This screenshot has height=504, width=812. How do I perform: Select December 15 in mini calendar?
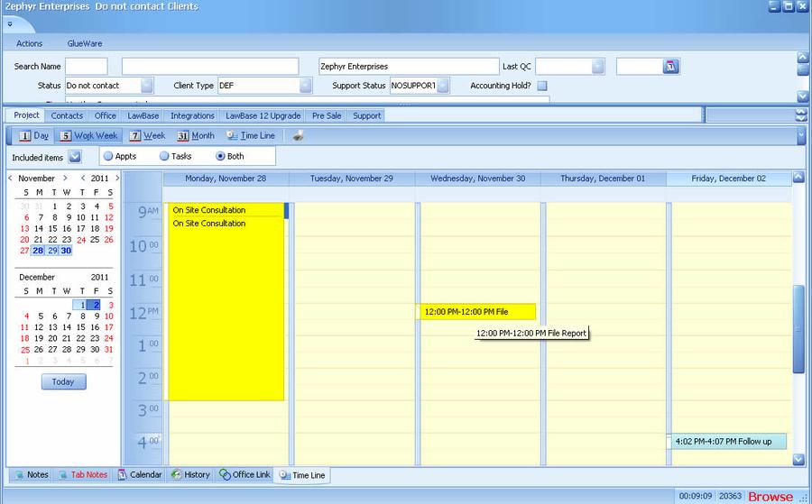click(81, 327)
